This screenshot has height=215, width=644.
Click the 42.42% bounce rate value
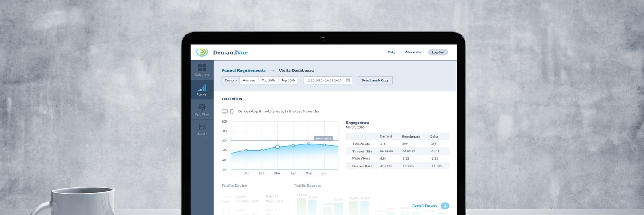click(x=386, y=166)
